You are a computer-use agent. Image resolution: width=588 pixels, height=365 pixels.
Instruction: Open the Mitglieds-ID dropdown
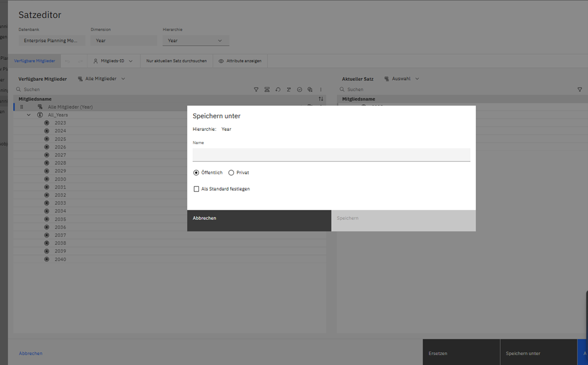113,61
